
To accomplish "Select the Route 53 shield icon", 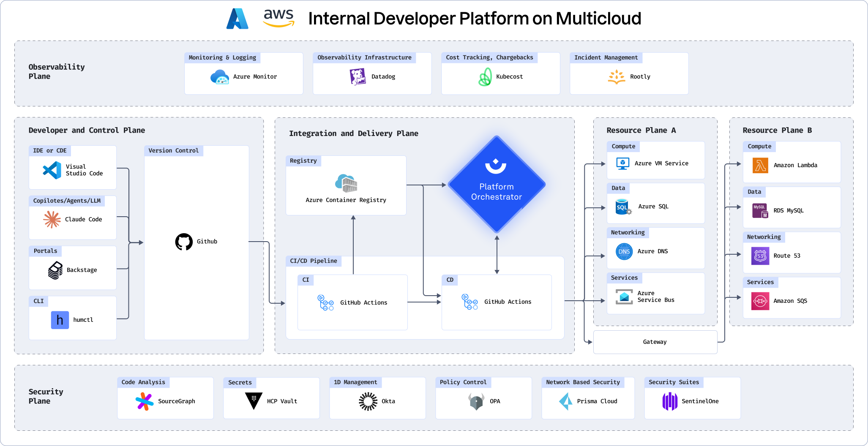I will (x=760, y=256).
